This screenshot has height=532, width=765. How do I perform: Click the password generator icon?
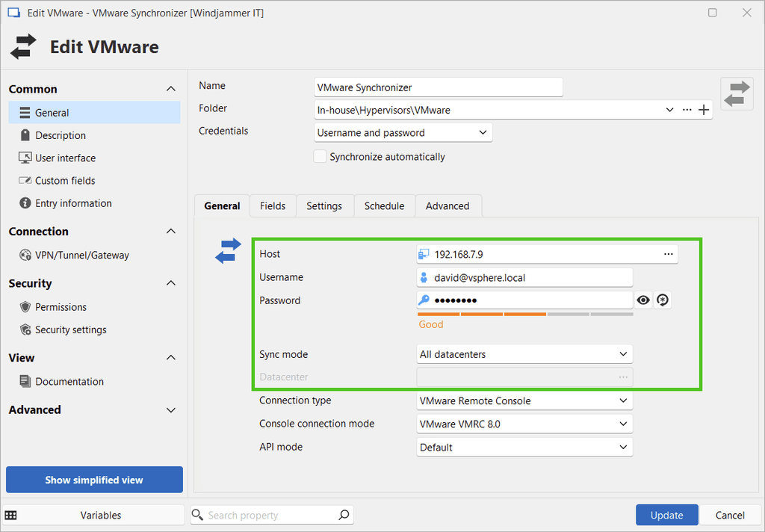pyautogui.click(x=663, y=300)
